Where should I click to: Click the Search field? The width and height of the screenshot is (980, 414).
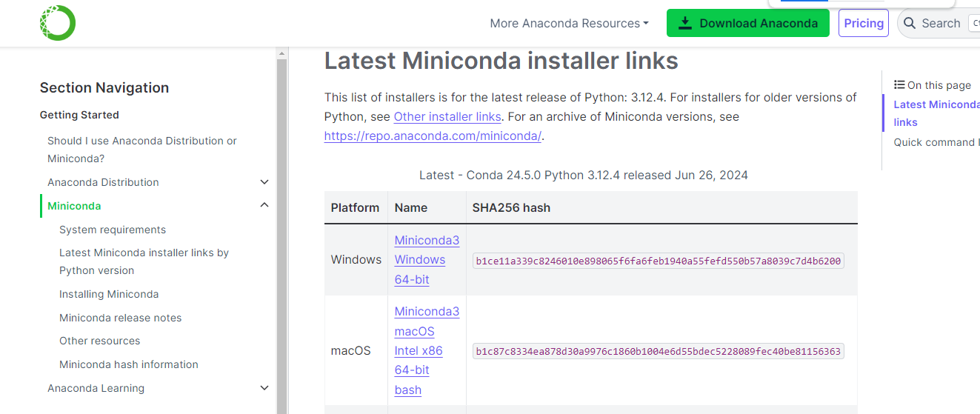[939, 24]
